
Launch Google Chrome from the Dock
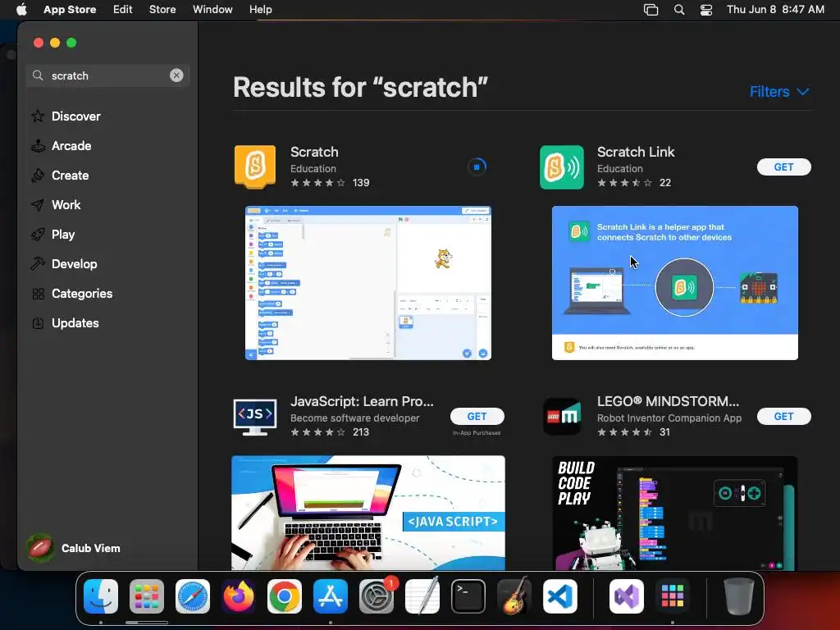pyautogui.click(x=285, y=596)
